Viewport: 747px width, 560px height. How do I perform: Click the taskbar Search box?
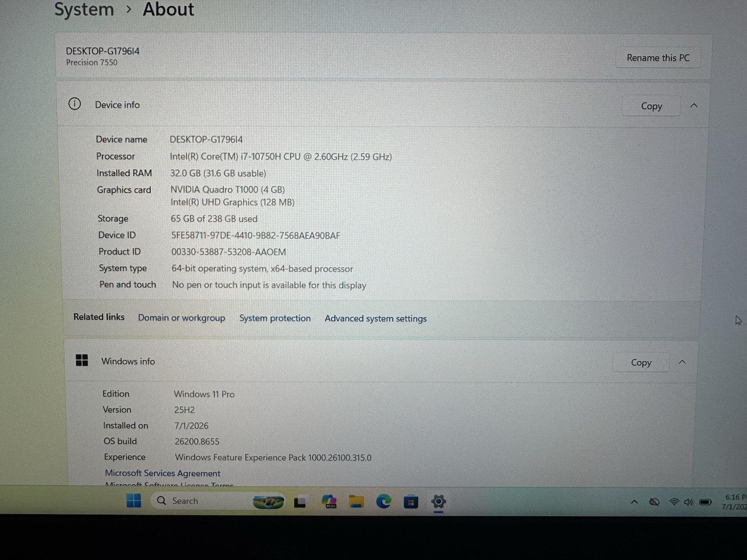coord(218,501)
